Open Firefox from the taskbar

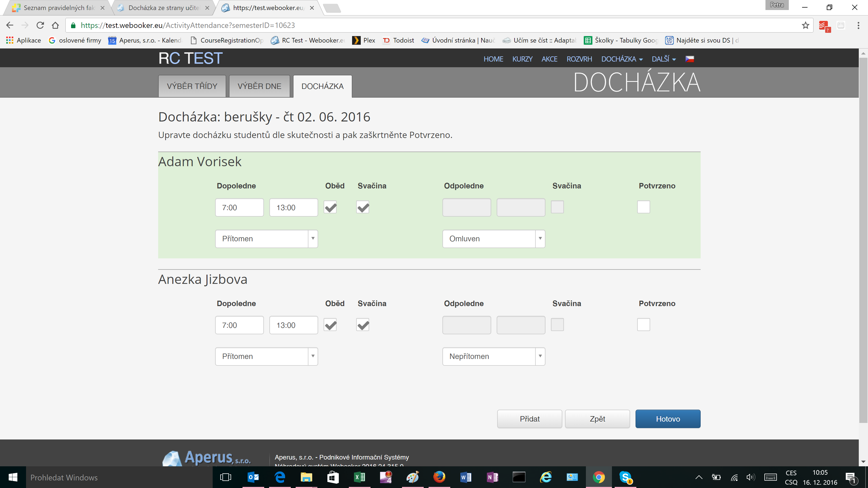coord(439,477)
